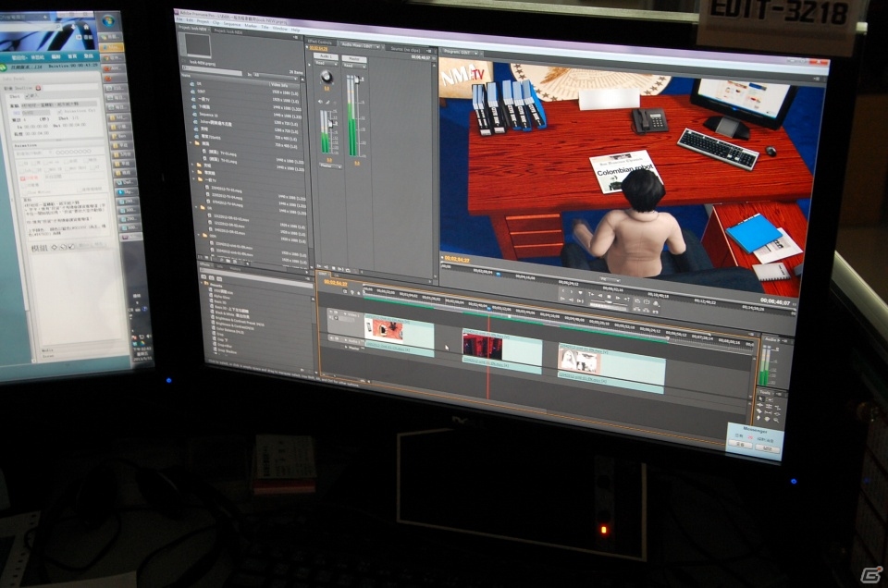The width and height of the screenshot is (888, 588).
Task: Open Fit zoom dropdown in Program monitor
Action: pyautogui.click(x=610, y=279)
